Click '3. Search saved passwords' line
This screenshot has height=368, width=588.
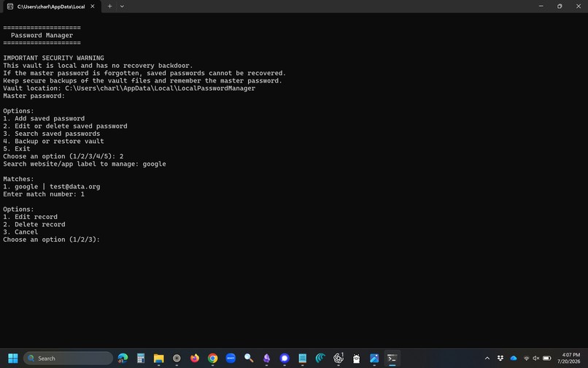coord(52,134)
